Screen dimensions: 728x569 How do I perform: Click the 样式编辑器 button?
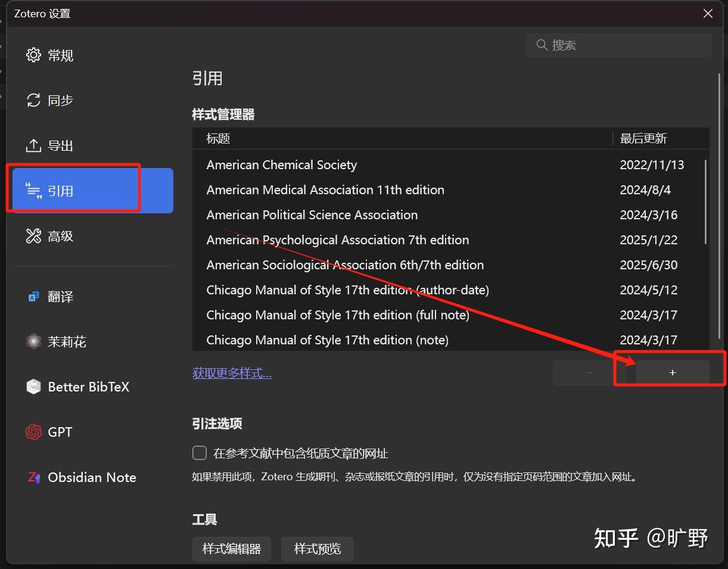[231, 549]
